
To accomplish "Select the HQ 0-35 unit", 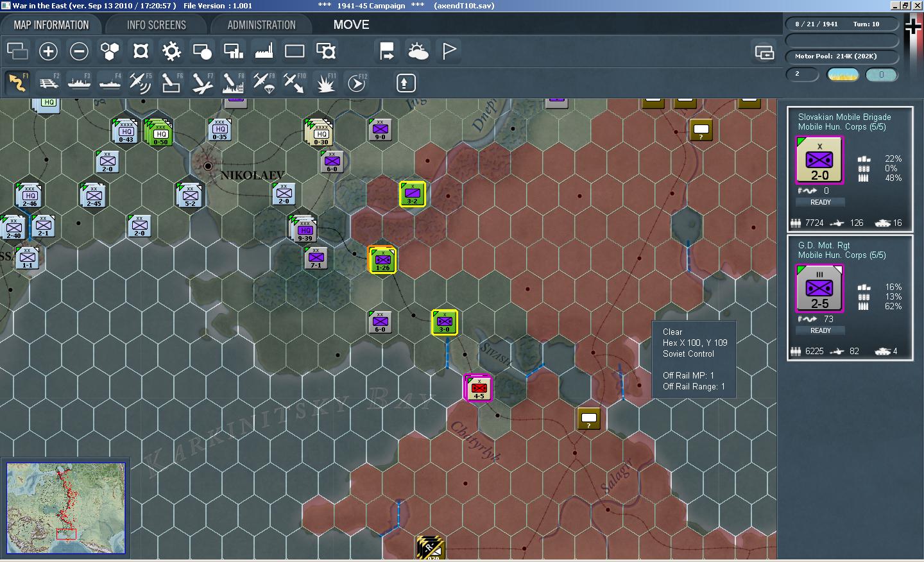I will tap(219, 130).
